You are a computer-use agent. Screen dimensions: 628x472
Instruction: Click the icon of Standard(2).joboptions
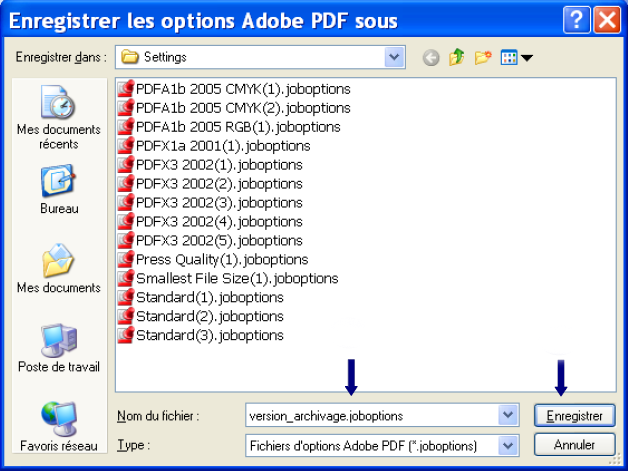(x=126, y=316)
